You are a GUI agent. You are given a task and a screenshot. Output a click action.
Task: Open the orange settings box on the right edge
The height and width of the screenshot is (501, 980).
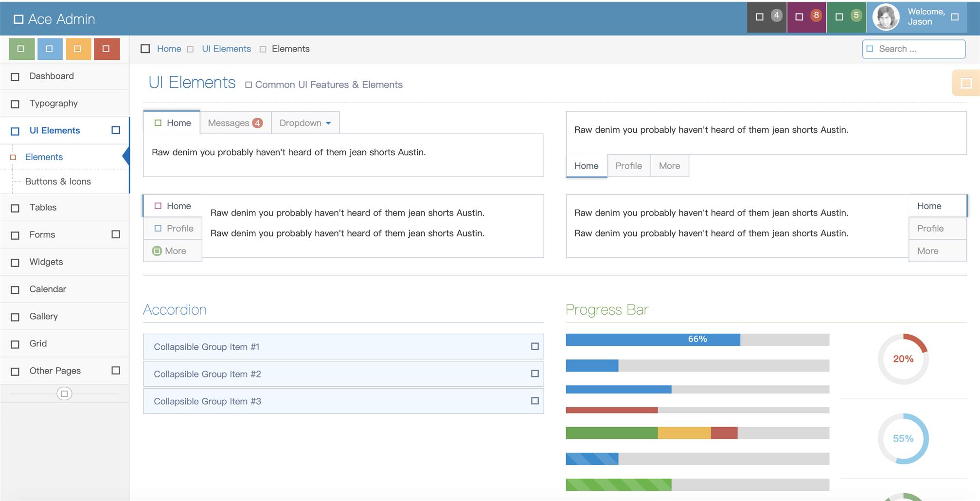(966, 83)
